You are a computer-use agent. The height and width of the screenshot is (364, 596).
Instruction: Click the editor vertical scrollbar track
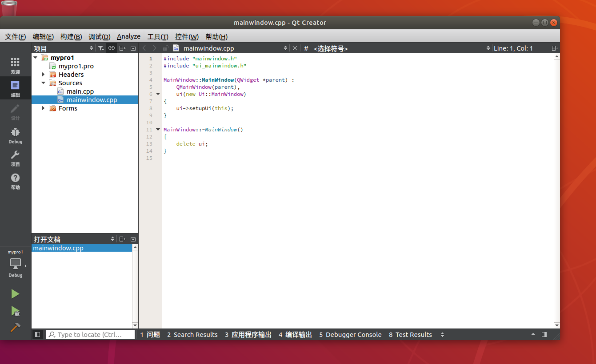click(557, 191)
